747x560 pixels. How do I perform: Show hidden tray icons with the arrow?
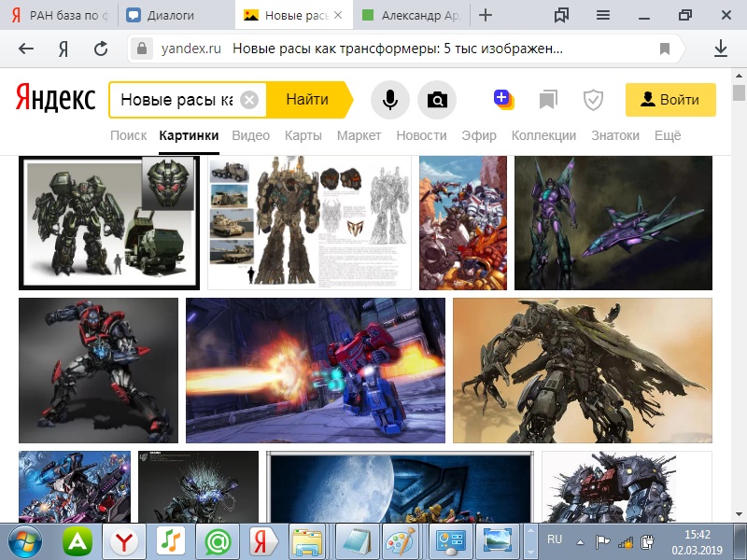pos(580,542)
